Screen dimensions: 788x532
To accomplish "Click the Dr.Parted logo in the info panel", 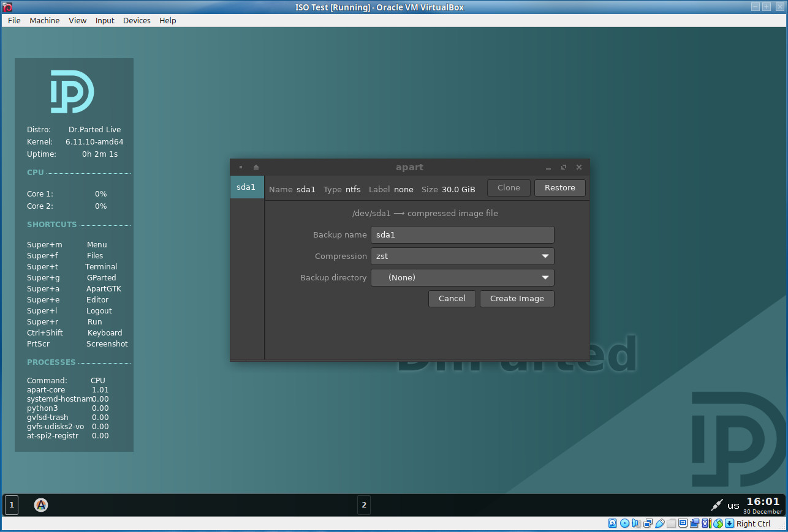I will tap(72, 91).
